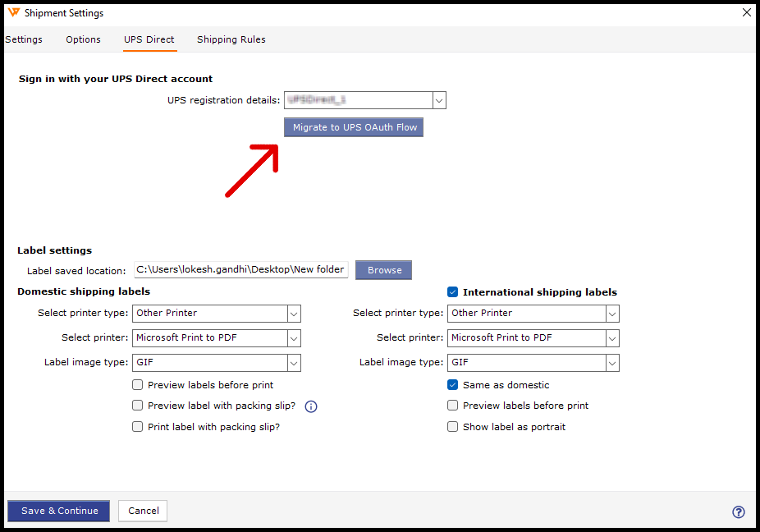This screenshot has width=760, height=532.
Task: Click the Label saved location path field
Action: coord(240,270)
